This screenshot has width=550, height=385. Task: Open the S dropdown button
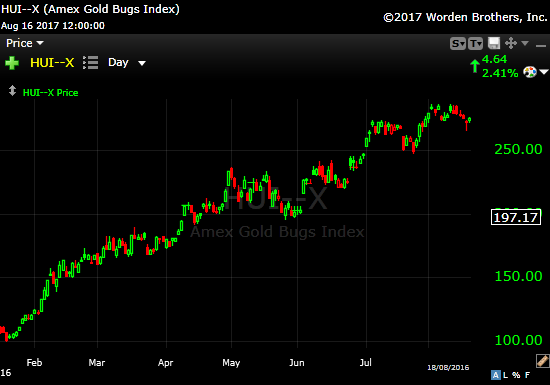click(x=458, y=44)
